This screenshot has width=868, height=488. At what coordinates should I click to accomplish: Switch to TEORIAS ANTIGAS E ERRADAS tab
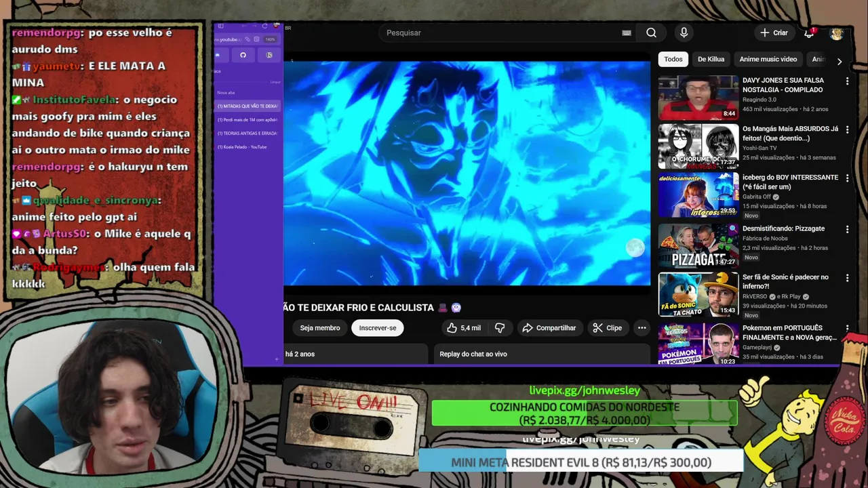click(x=247, y=134)
